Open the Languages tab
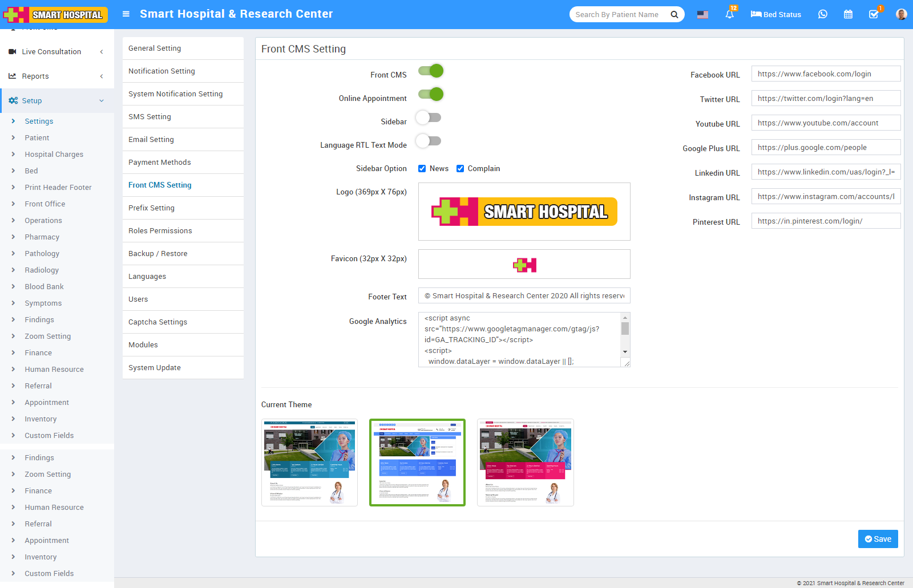 [x=183, y=277]
